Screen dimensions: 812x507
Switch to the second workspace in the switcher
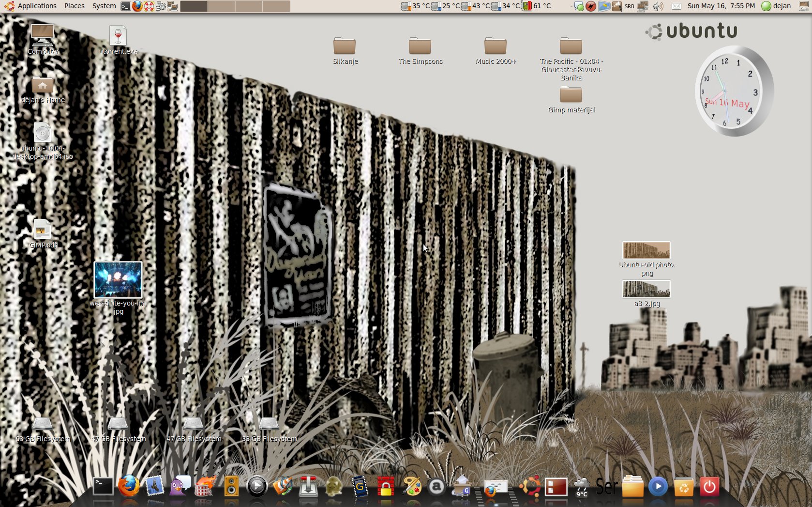tap(221, 6)
